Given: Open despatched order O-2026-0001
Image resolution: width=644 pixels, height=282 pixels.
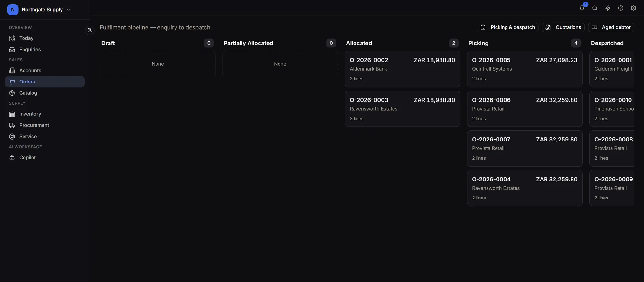Looking at the screenshot, I should coord(612,69).
